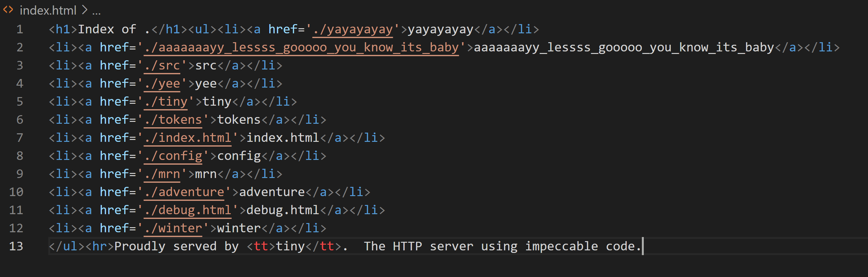Open the ./mrn href link
This screenshot has width=868, height=277.
coord(162,174)
